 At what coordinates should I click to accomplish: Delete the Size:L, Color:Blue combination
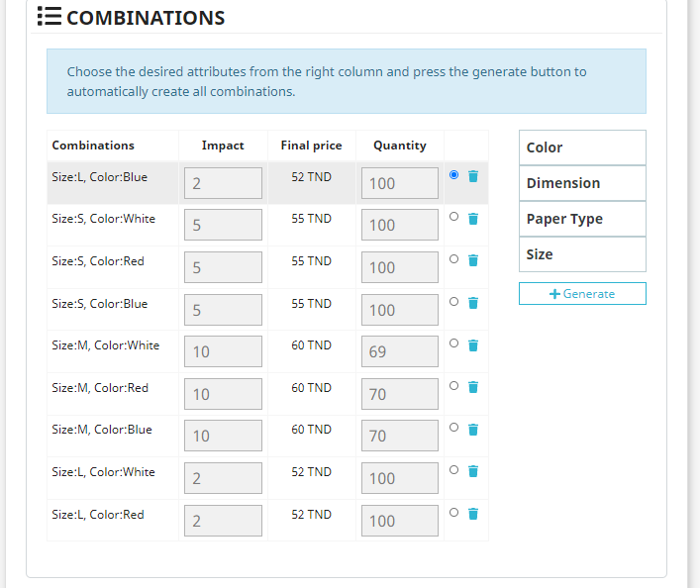[473, 176]
